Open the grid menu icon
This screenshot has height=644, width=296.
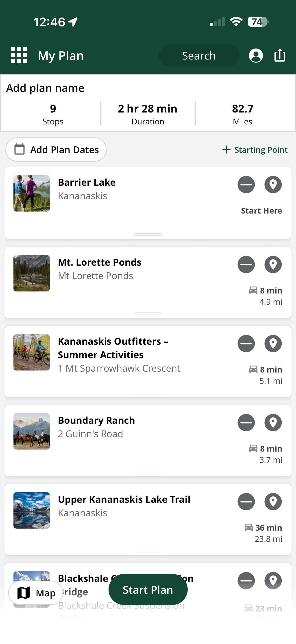(19, 55)
